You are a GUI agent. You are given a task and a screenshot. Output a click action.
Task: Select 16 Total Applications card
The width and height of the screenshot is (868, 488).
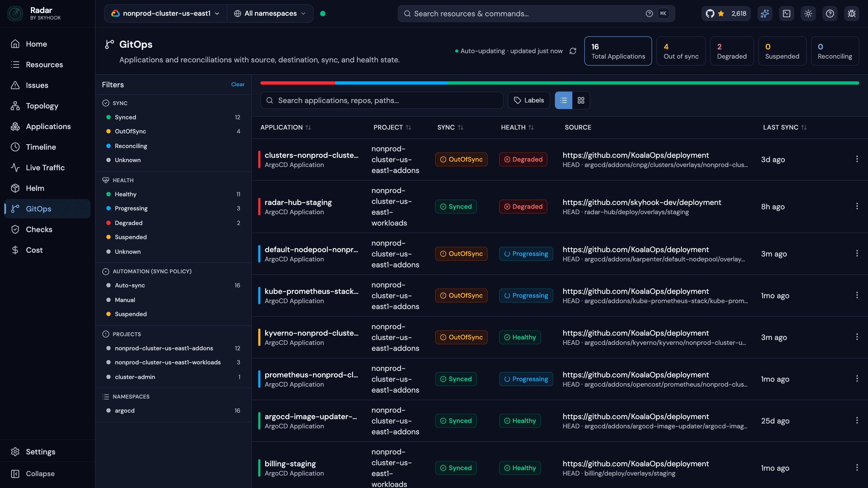618,51
